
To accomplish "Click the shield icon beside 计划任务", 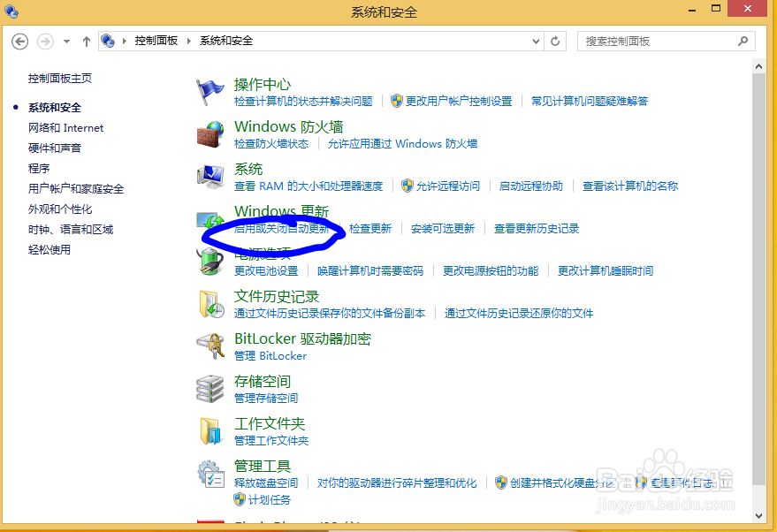I will coord(240,499).
